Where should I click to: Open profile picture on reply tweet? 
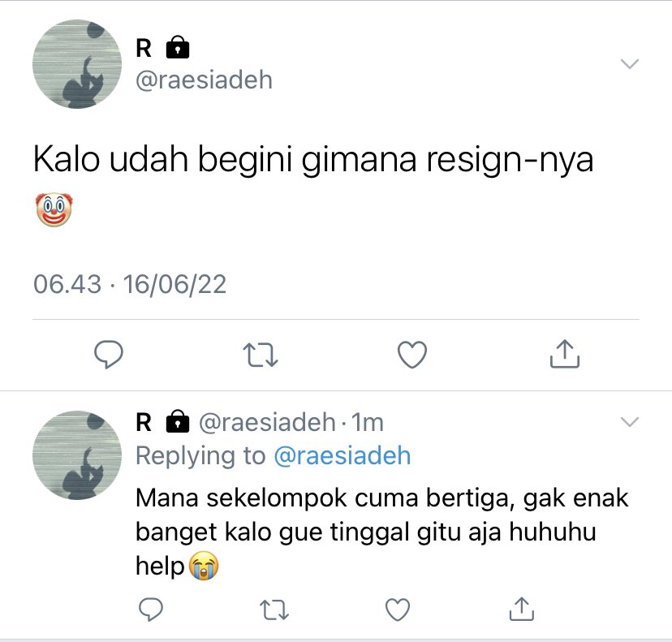pyautogui.click(x=77, y=455)
